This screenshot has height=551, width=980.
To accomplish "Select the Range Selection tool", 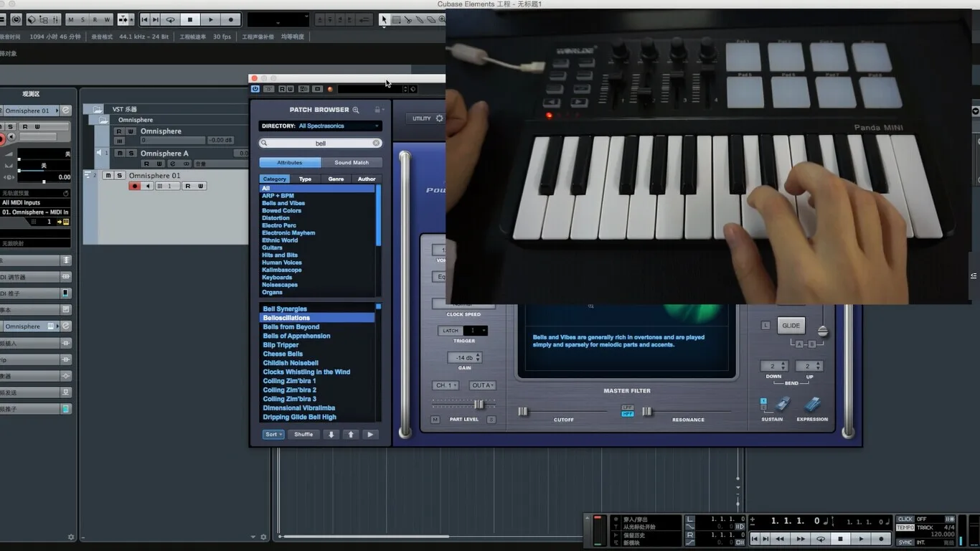I will [x=395, y=19].
